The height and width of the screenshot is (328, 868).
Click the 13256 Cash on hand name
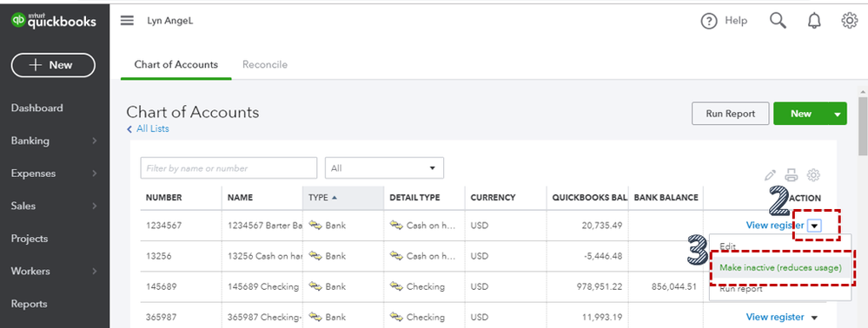coord(265,256)
